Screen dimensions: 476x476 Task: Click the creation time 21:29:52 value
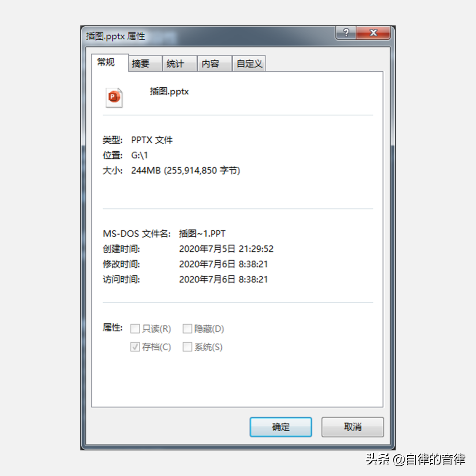pos(256,249)
